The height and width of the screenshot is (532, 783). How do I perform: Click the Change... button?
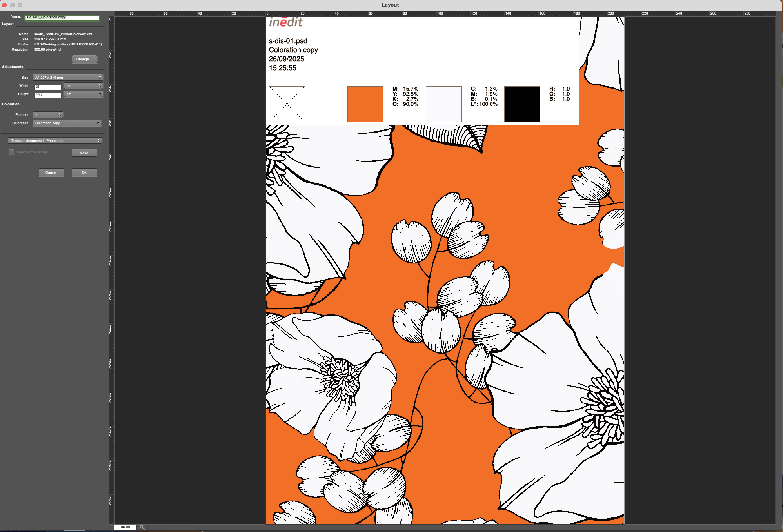pos(84,59)
